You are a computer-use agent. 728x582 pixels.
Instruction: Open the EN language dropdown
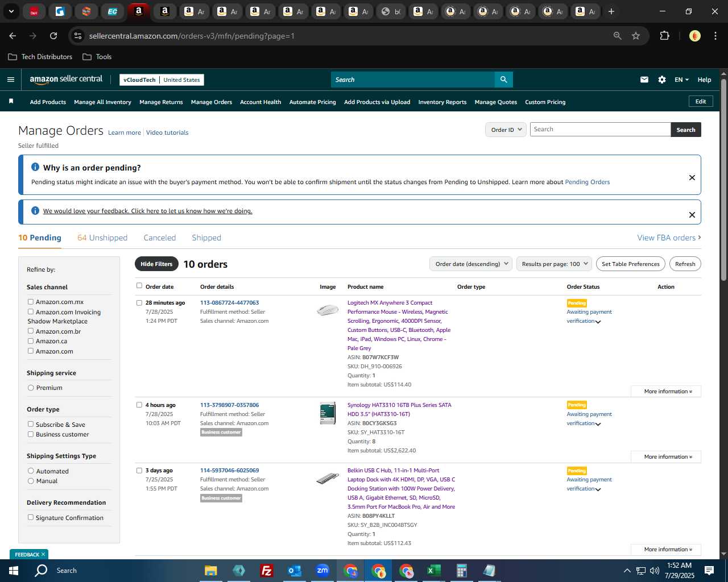[x=681, y=80]
